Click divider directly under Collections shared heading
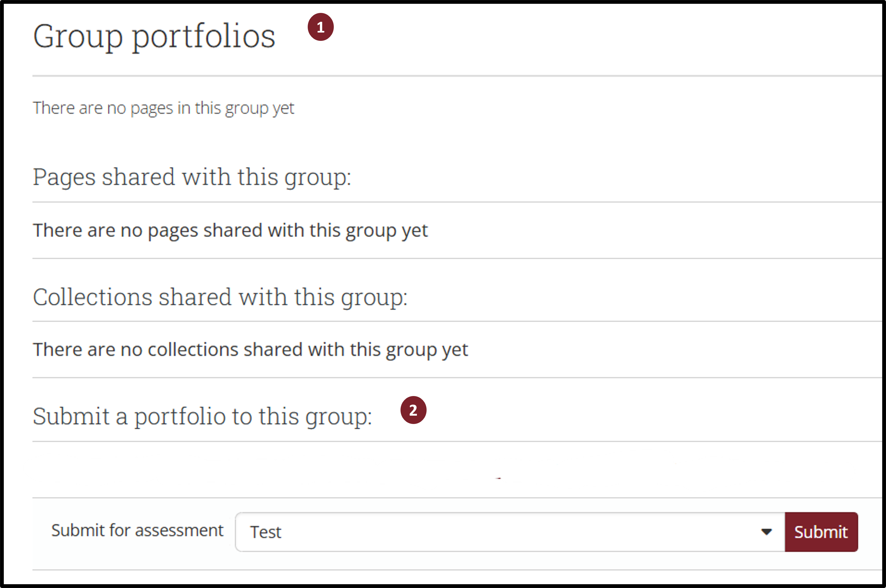This screenshot has height=588, width=886. tap(450, 321)
